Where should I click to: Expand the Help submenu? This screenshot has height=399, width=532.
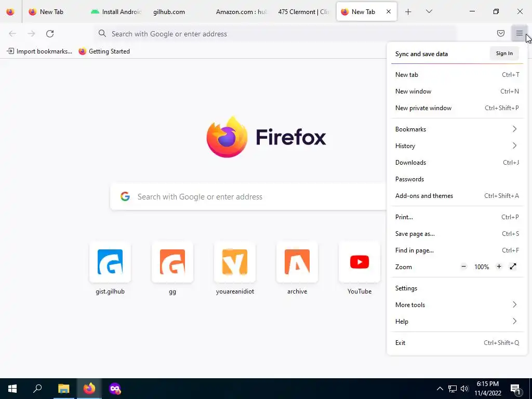[457, 322]
